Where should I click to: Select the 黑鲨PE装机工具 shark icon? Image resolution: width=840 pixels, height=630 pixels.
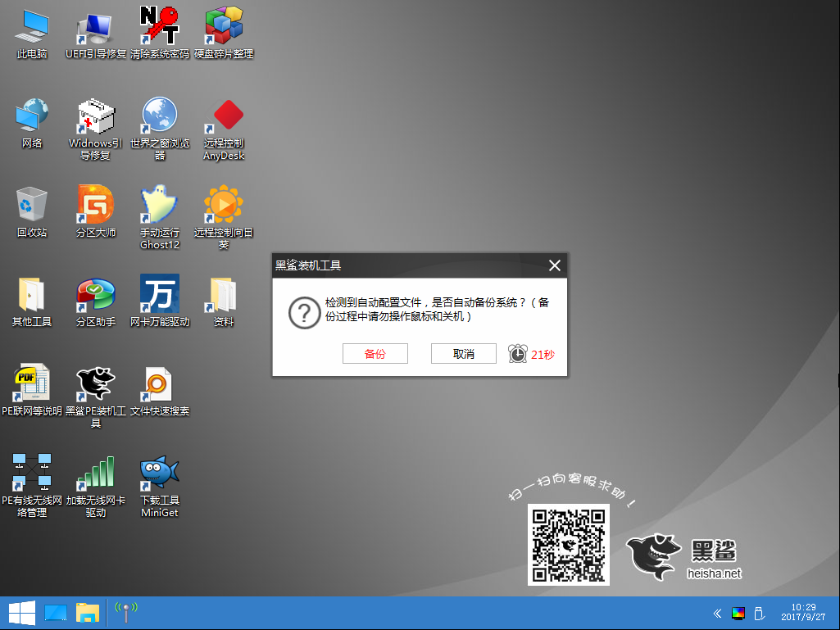click(x=96, y=383)
